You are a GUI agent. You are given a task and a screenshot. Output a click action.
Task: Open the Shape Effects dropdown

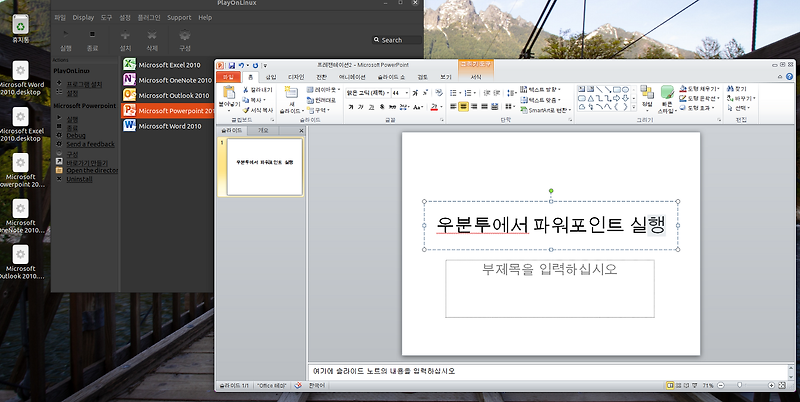pos(696,108)
